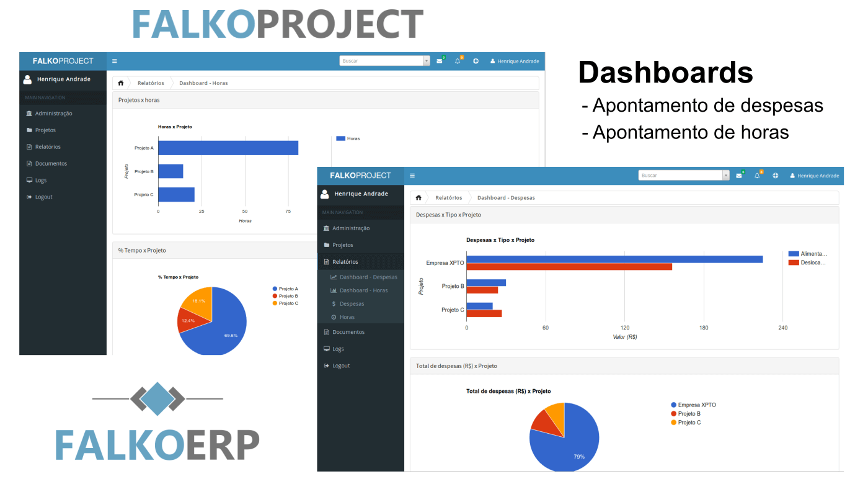
Task: Toggle sidebar with hamburger icon in Horas window
Action: pyautogui.click(x=115, y=61)
